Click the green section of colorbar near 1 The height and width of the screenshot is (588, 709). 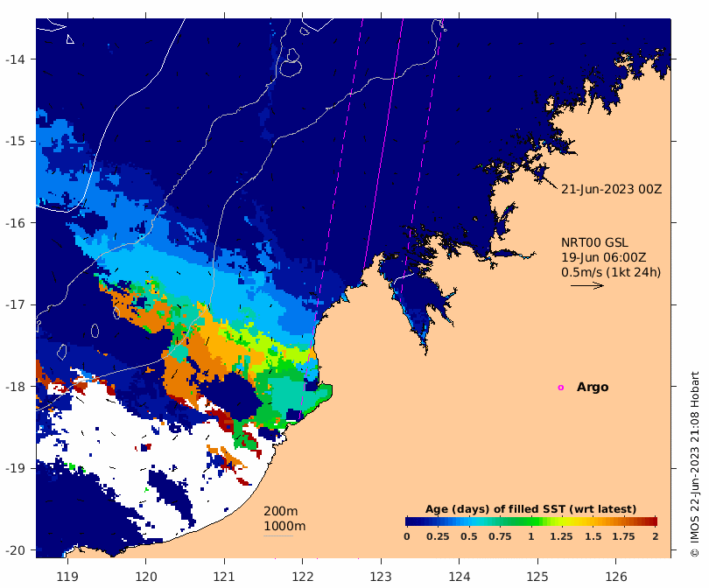coord(530,521)
